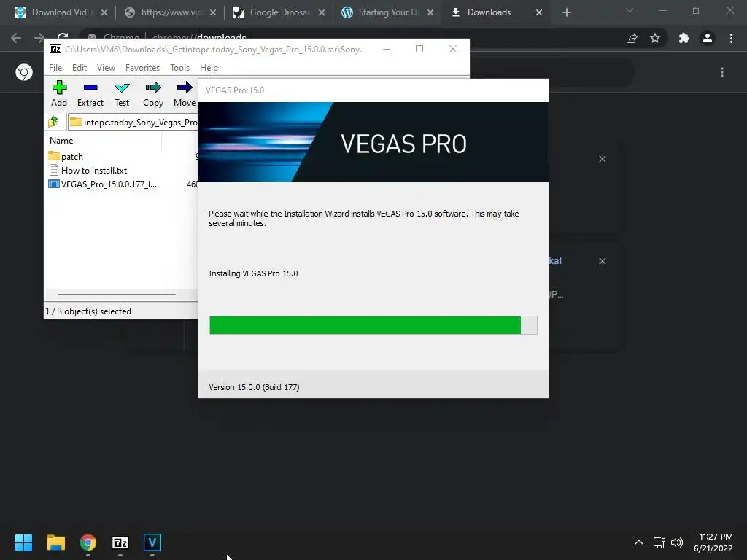The width and height of the screenshot is (747, 560).
Task: Bookmark this page with the star icon
Action: pyautogui.click(x=655, y=38)
